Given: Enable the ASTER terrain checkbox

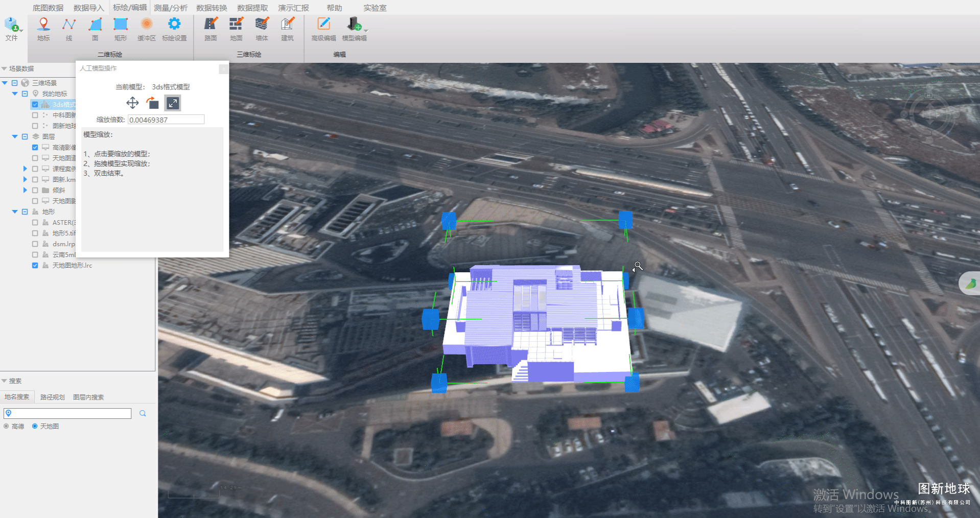Looking at the screenshot, I should [35, 222].
